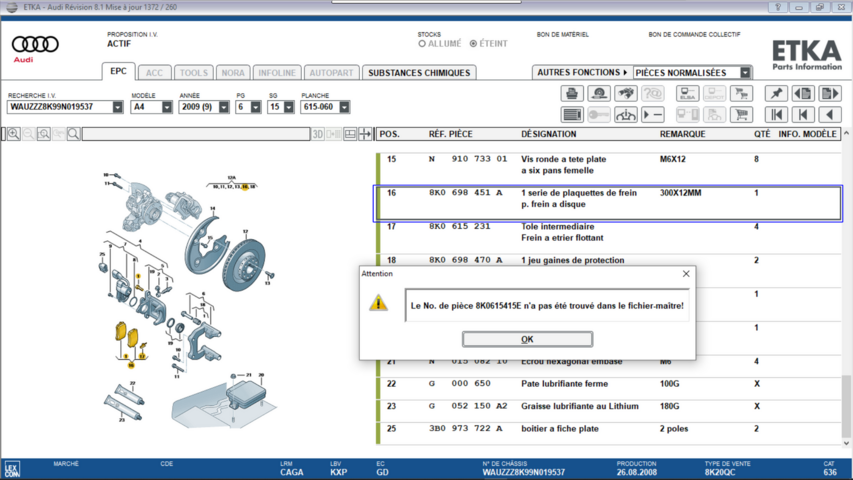Click the LEX COM icon in status bar
The image size is (853, 480).
click(11, 469)
